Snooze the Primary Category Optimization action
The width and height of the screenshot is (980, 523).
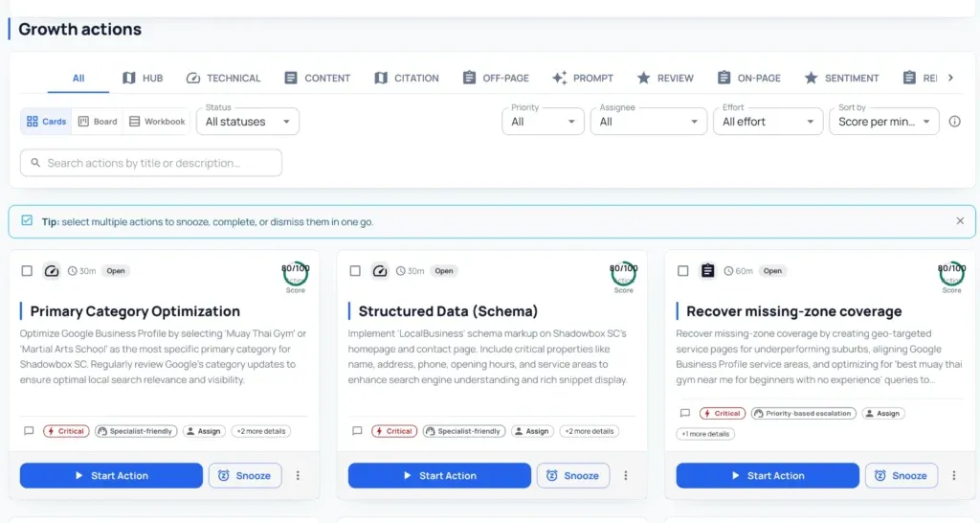pos(245,475)
